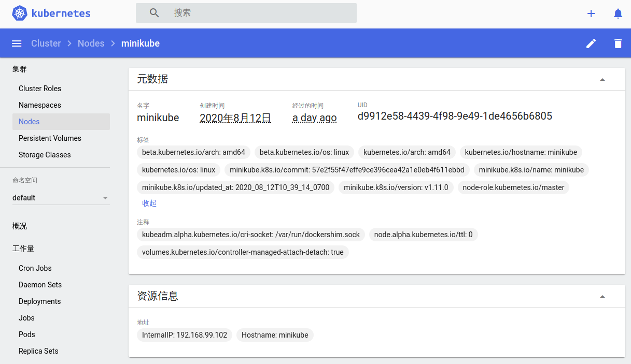Click InternalIP: 192.168.99.102 chip

[185, 335]
